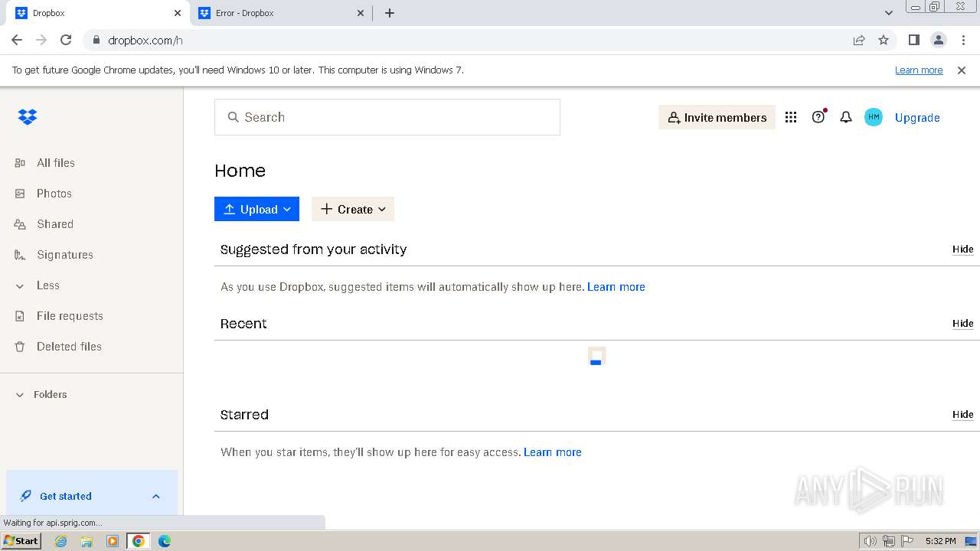
Task: Launch Internet Explorer from taskbar
Action: (61, 541)
